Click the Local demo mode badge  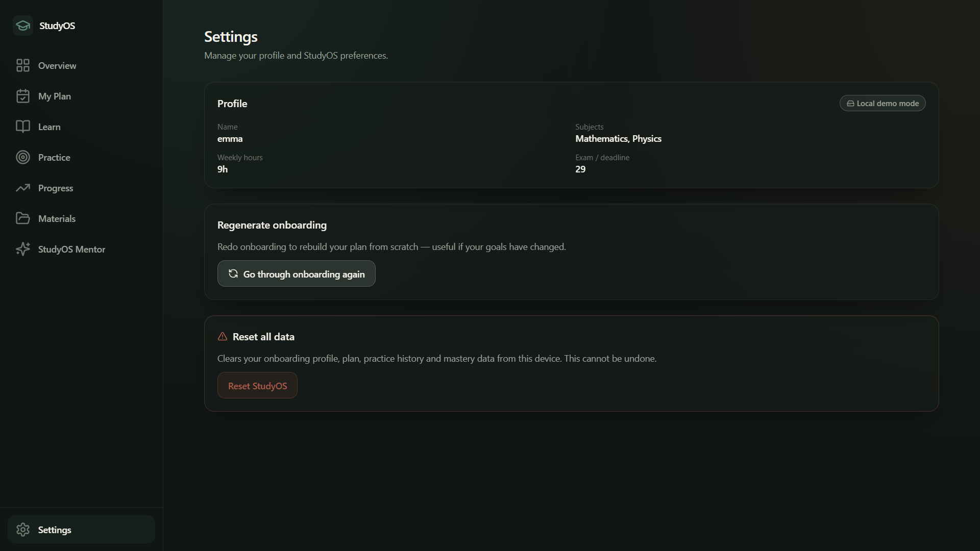point(883,103)
